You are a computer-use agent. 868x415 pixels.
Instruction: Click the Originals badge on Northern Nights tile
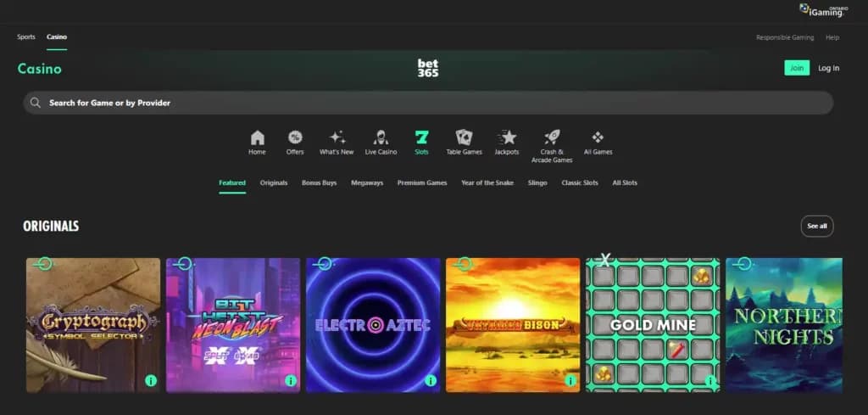pyautogui.click(x=743, y=264)
